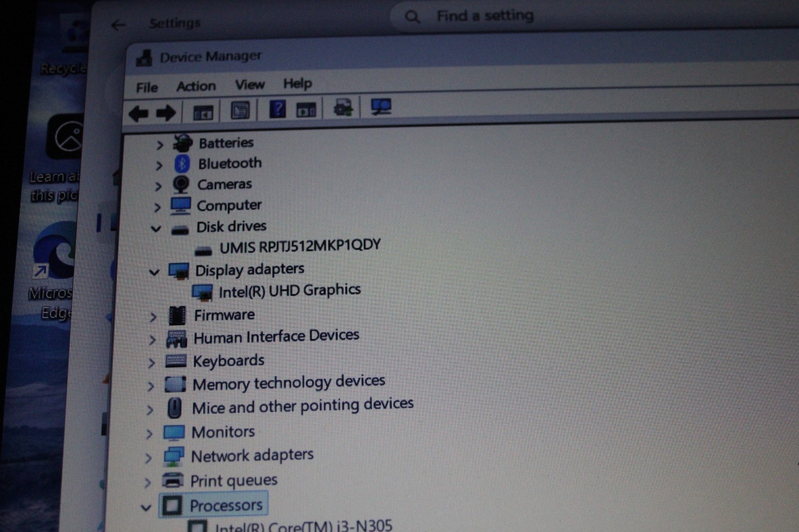This screenshot has width=799, height=532.
Task: Click the Batteries icon
Action: click(183, 144)
